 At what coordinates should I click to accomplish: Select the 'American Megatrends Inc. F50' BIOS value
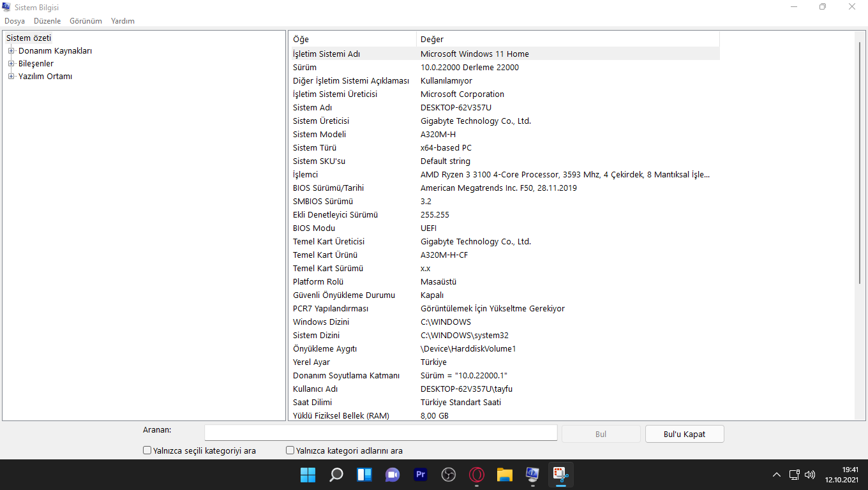click(498, 188)
